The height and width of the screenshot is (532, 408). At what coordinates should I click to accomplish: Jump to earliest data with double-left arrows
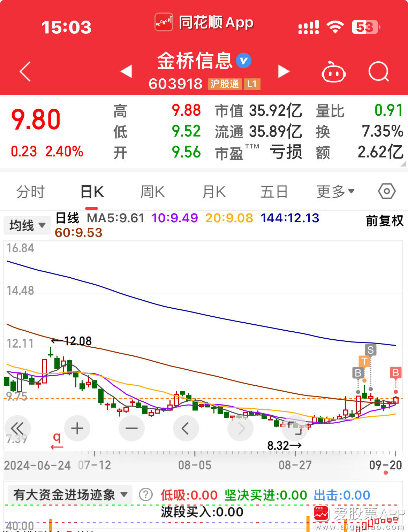click(x=18, y=428)
